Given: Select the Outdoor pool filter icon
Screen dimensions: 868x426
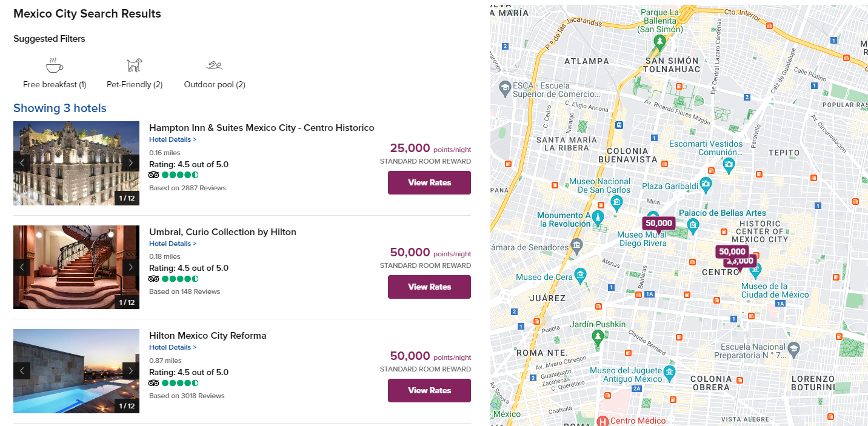Looking at the screenshot, I should [214, 65].
